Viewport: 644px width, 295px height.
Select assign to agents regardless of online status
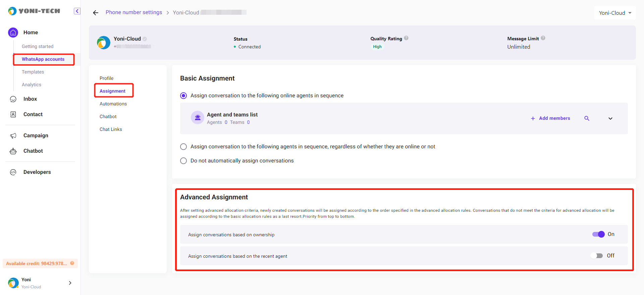(183, 147)
